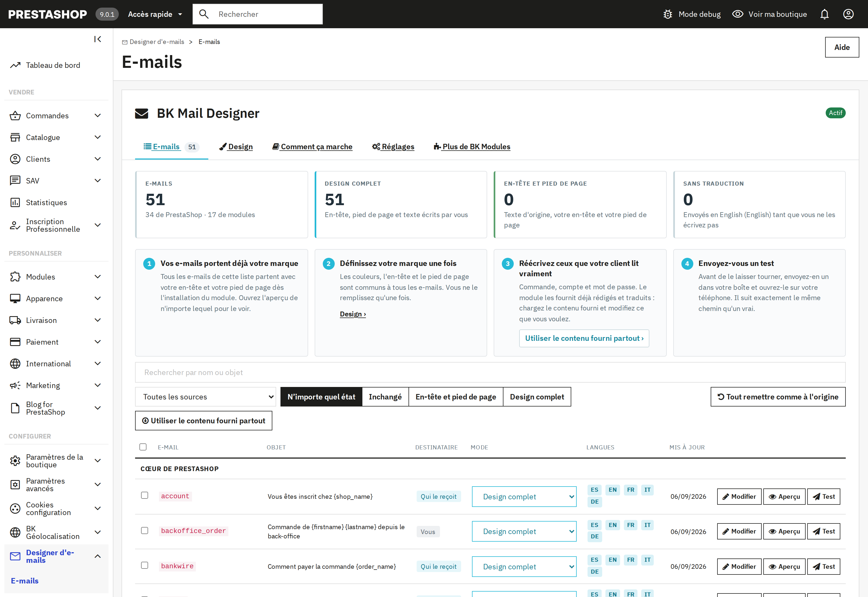Viewport: 868px width, 597px height.
Task: Expand the Commandes menu chevron
Action: [98, 116]
